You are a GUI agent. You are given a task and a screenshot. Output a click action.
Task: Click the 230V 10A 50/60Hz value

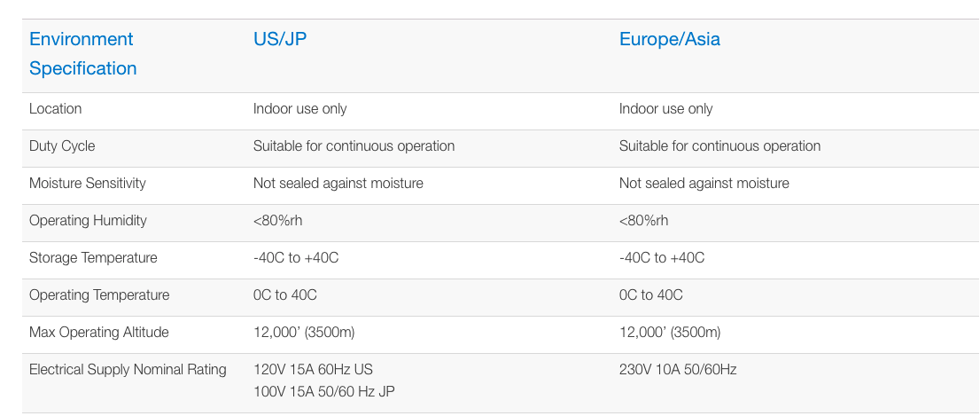pyautogui.click(x=678, y=370)
